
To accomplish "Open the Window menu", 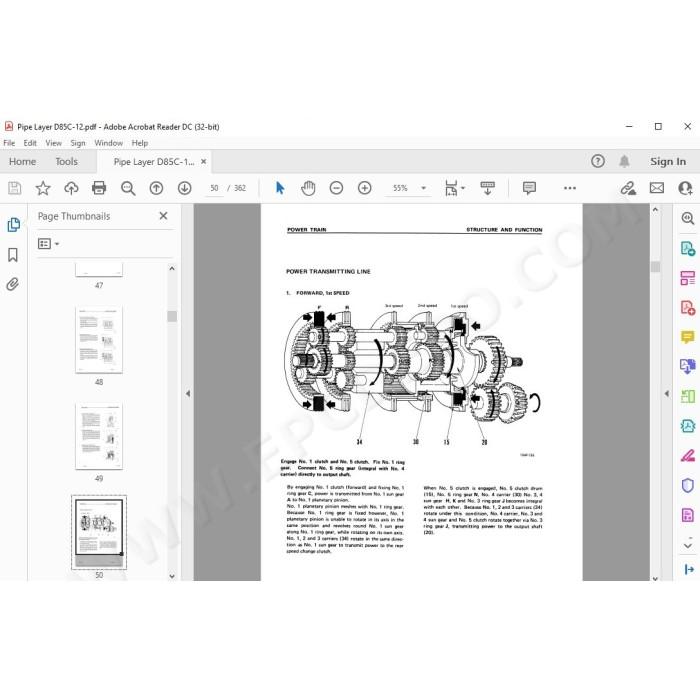I will [x=108, y=143].
